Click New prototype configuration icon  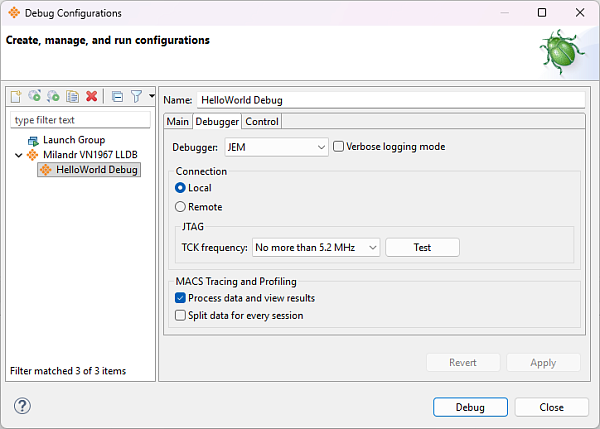point(35,96)
